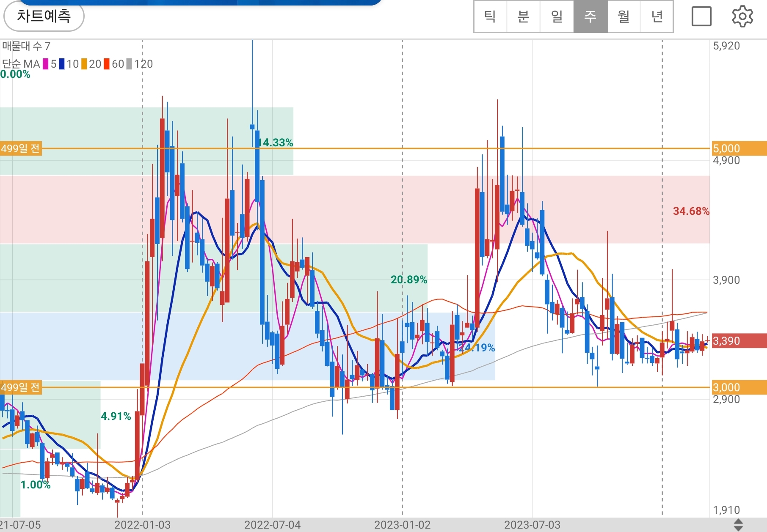Click the blue MA 10 color swatch
Image resolution: width=767 pixels, height=532 pixels.
[62, 64]
